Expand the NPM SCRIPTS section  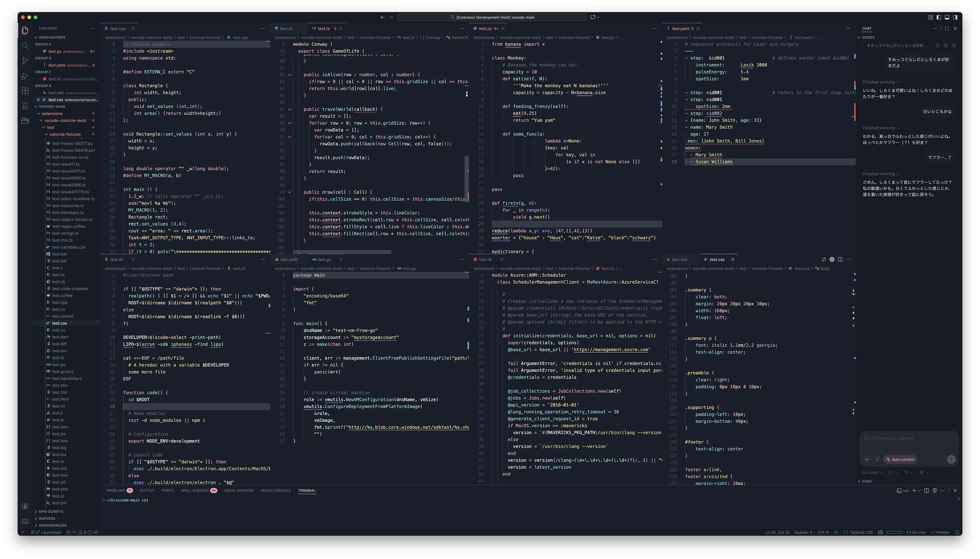[x=51, y=512]
